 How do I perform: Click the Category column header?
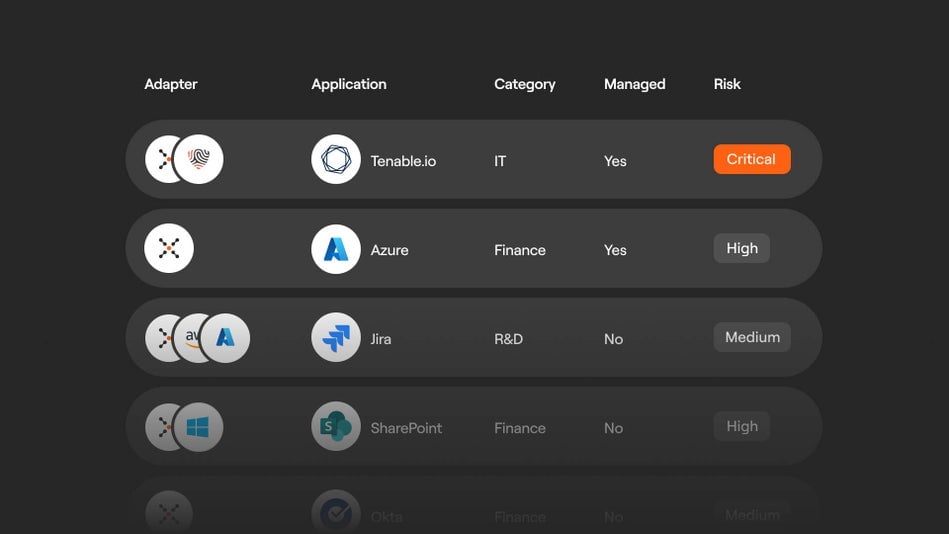524,84
